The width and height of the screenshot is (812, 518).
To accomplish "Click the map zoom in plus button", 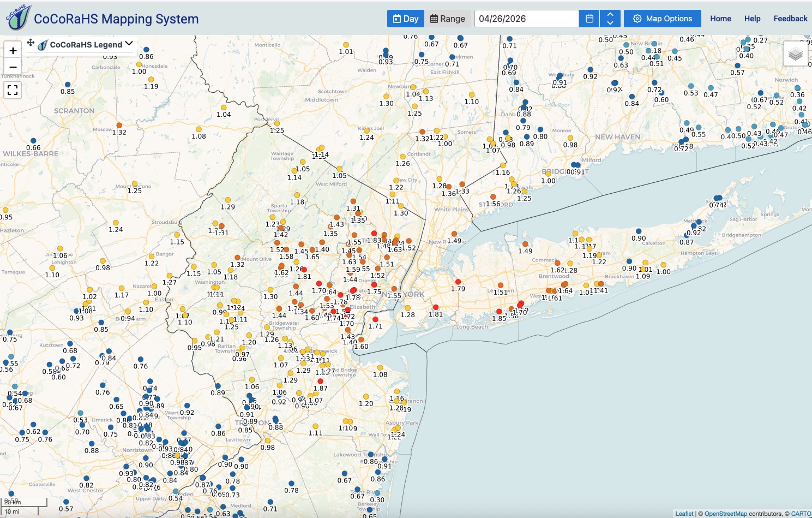I will click(13, 50).
